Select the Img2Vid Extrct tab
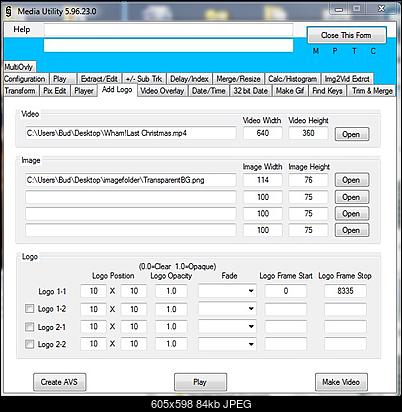Screen dimensions: 402x412 347,79
